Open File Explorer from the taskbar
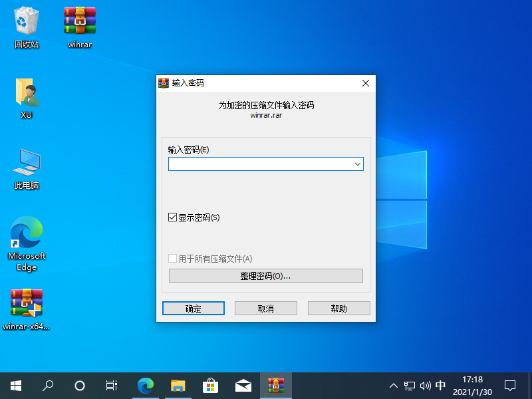 click(178, 385)
